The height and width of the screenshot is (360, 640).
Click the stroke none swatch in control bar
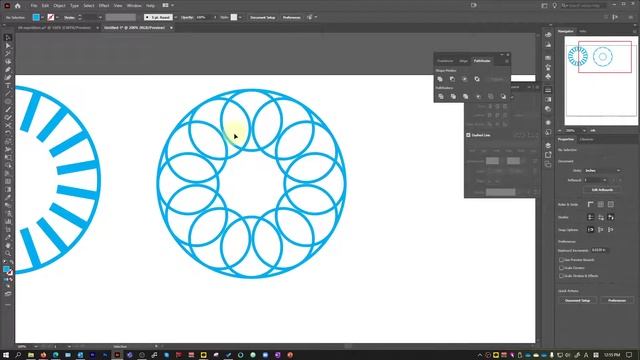51,18
